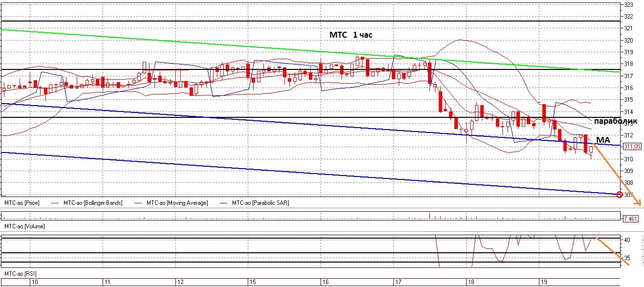This screenshot has width=644, height=287.
Task: Click the current price tag 311,05
Action: click(632, 146)
